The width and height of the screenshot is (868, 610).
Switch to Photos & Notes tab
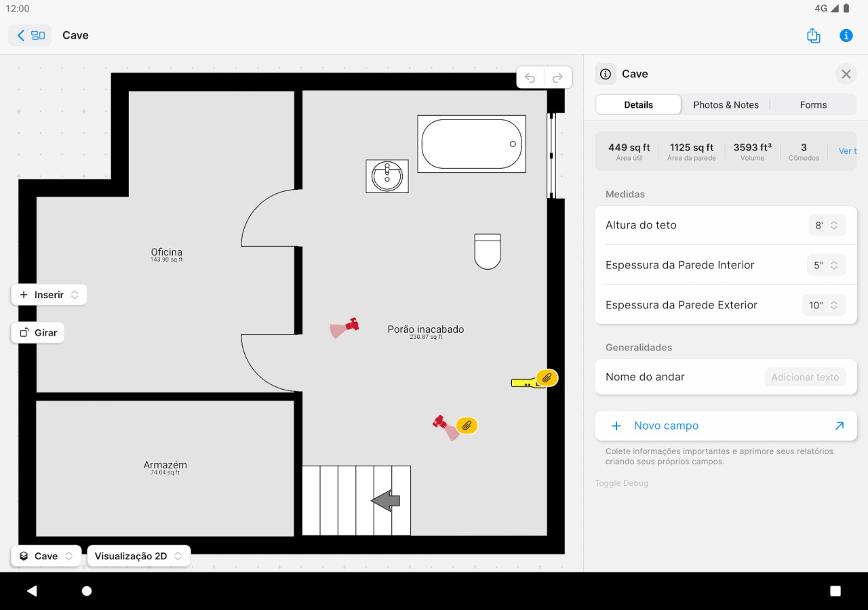point(726,105)
